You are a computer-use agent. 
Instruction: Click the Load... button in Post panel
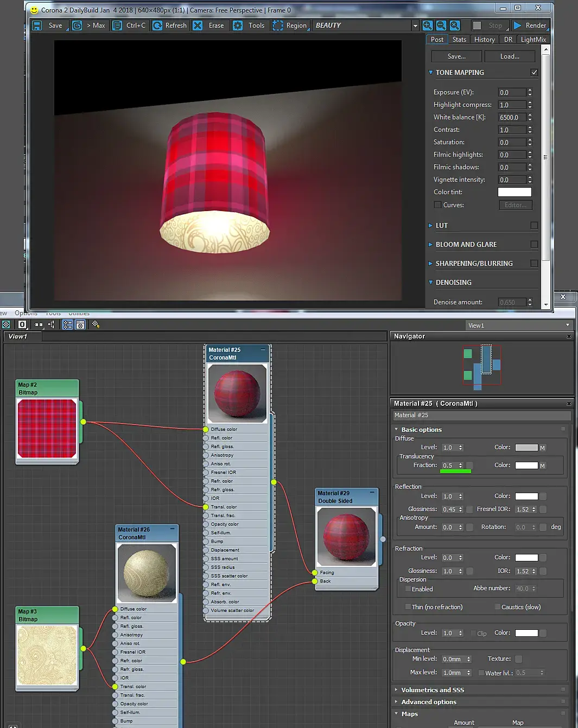pos(510,56)
